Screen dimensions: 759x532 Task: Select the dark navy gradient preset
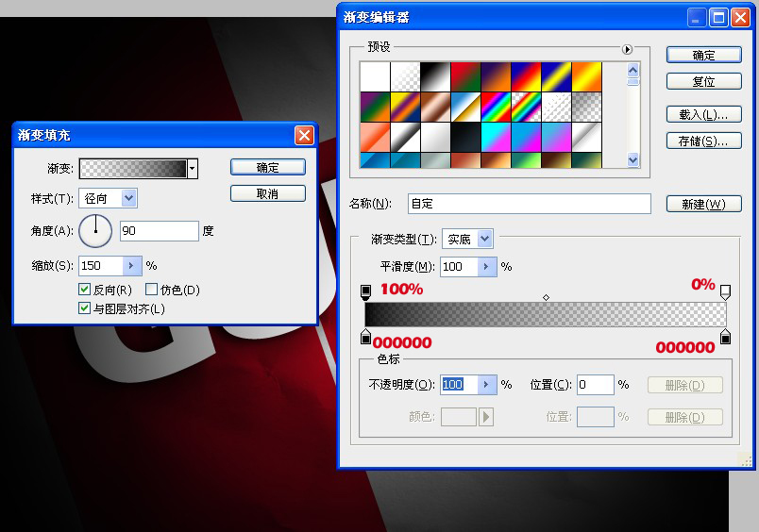point(465,137)
